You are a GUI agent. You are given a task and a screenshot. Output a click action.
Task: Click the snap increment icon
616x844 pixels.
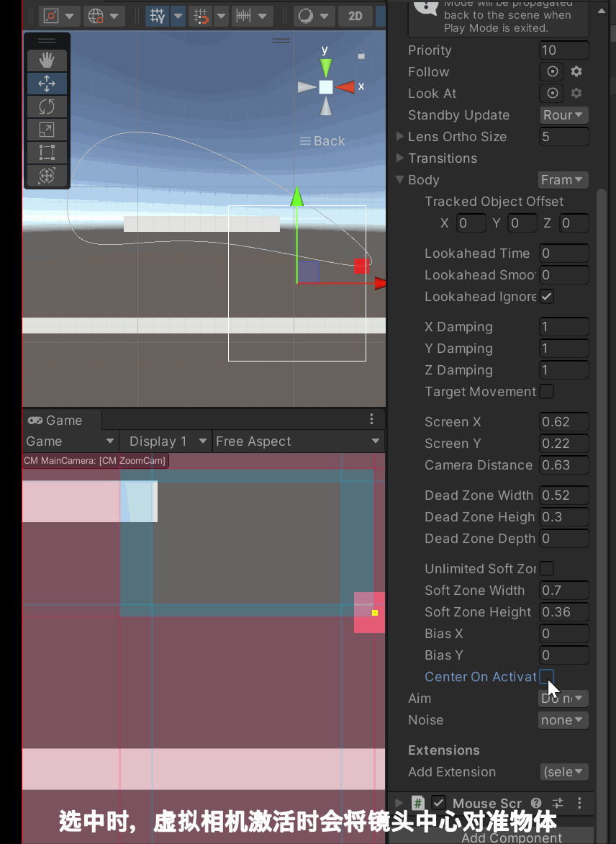[201, 16]
